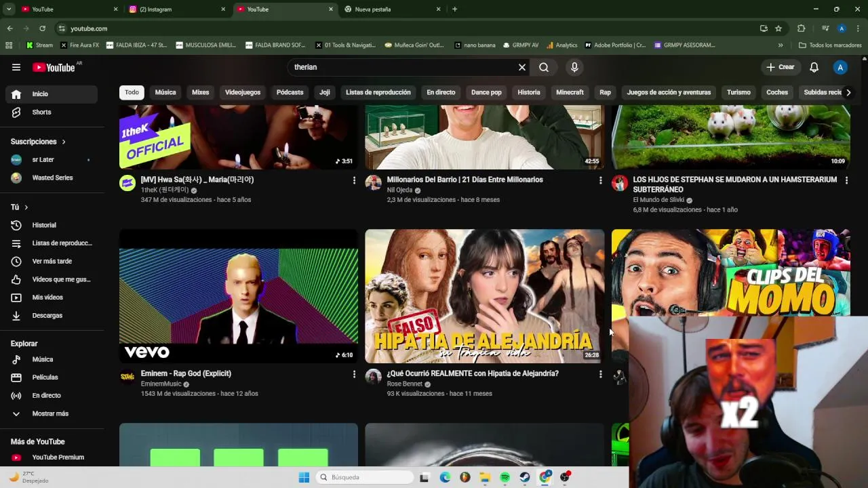Clear the search text with the X
This screenshot has height=488, width=868.
[x=522, y=67]
